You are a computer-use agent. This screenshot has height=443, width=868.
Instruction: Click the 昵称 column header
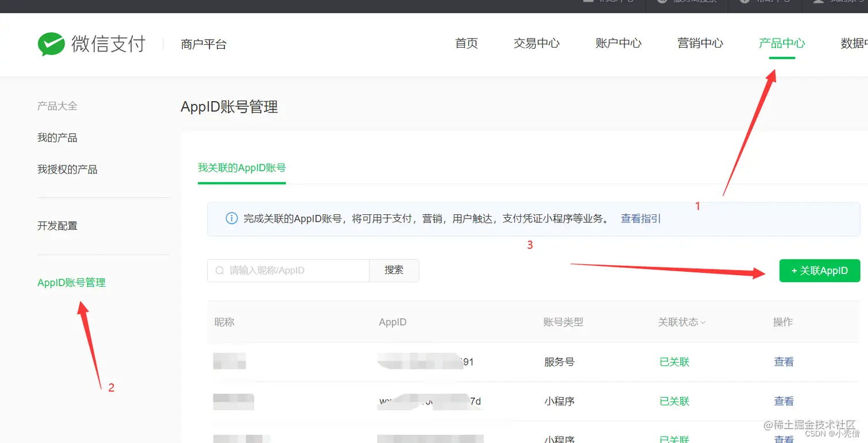coord(224,322)
